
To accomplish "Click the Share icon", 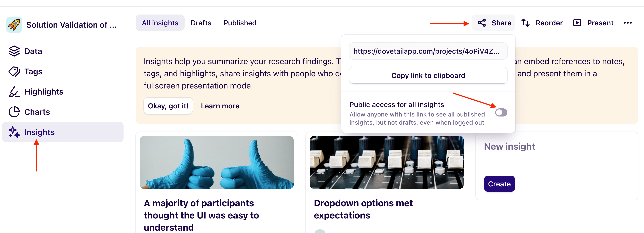I will 481,23.
